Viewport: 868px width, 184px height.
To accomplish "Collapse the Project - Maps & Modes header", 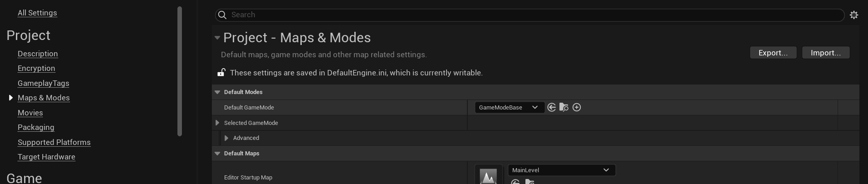I will pyautogui.click(x=217, y=38).
